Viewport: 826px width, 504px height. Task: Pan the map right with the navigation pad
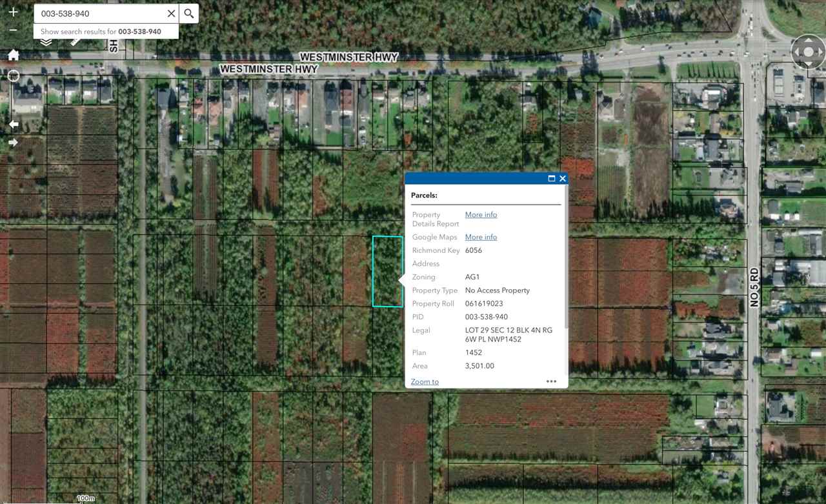click(820, 52)
